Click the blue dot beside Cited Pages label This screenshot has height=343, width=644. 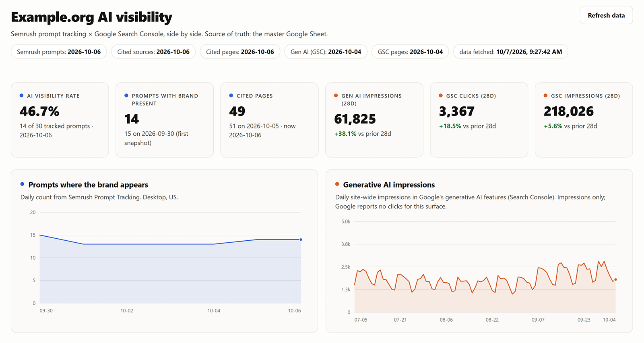tap(231, 95)
